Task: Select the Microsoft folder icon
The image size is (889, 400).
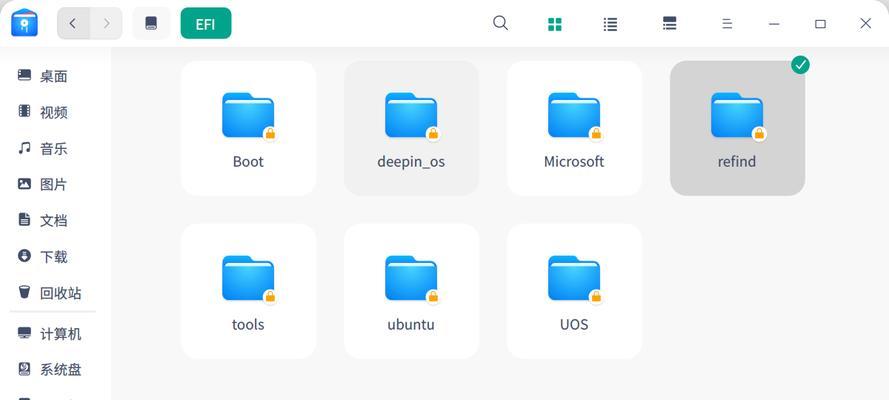Action: click(574, 117)
